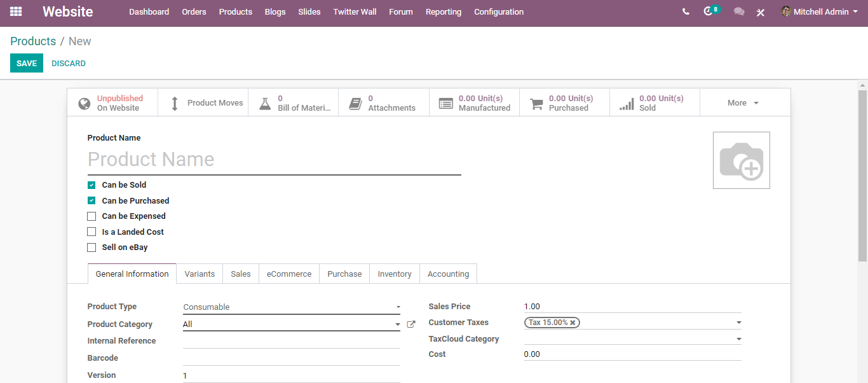Image resolution: width=868 pixels, height=383 pixels.
Task: Switch to the eCommerce tab
Action: click(x=288, y=274)
